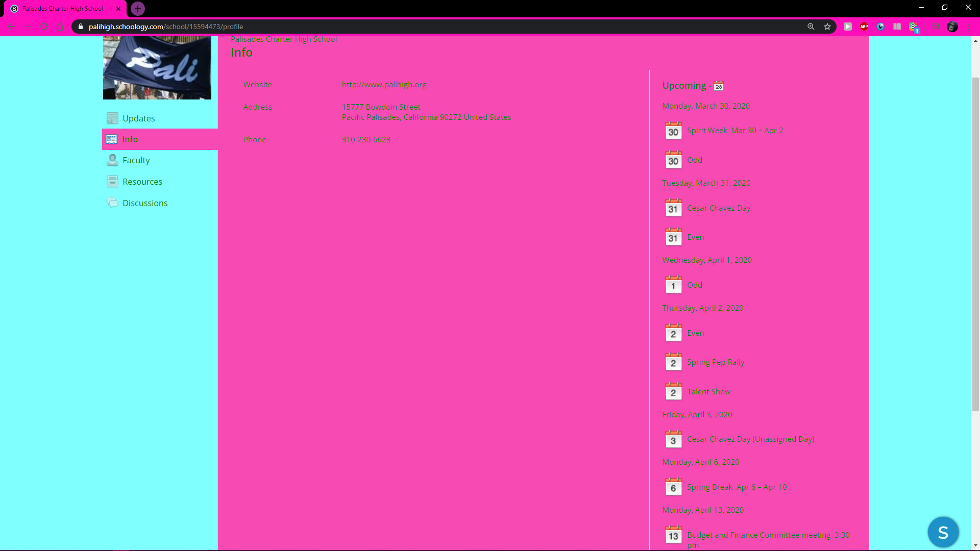Click the Schoology S help bubble
Screen dimensions: 980x551
coord(943,532)
